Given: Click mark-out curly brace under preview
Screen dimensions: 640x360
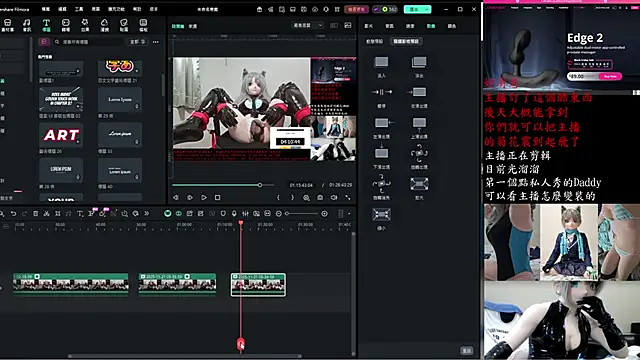Looking at the screenshot, I should (x=292, y=198).
